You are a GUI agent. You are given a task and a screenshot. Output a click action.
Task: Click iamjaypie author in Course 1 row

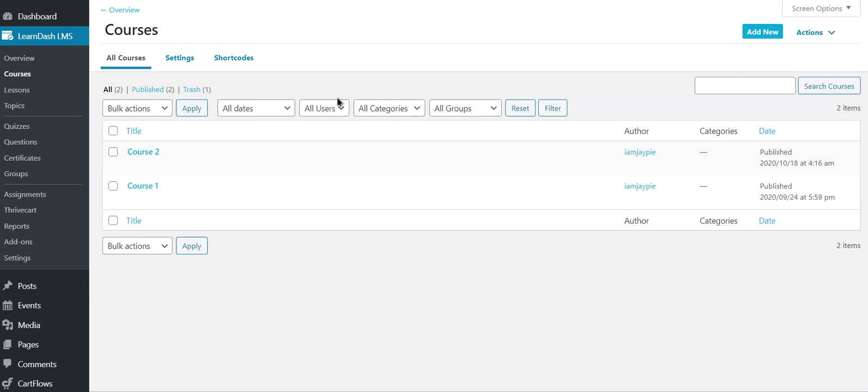coord(640,186)
